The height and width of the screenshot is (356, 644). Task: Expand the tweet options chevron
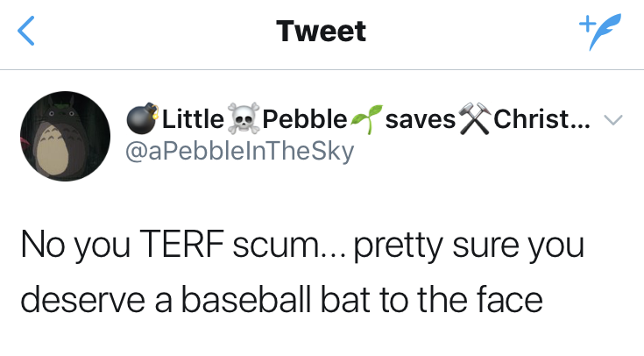point(615,120)
